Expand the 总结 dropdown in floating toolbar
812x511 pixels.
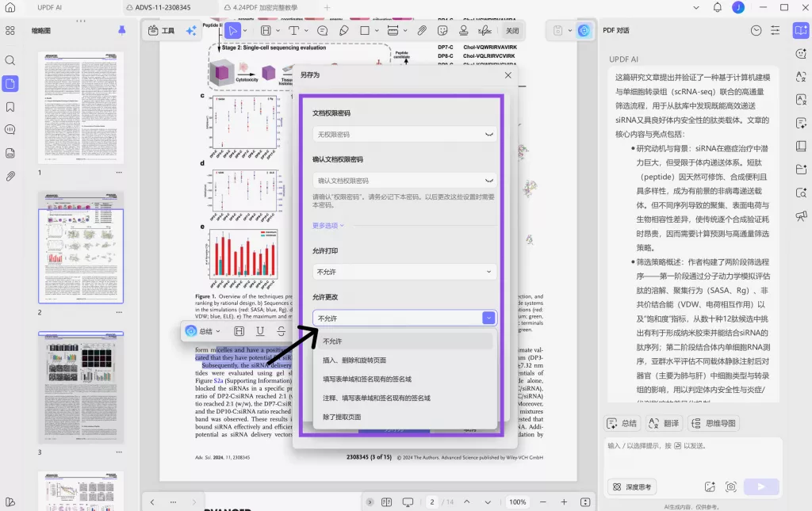point(218,331)
